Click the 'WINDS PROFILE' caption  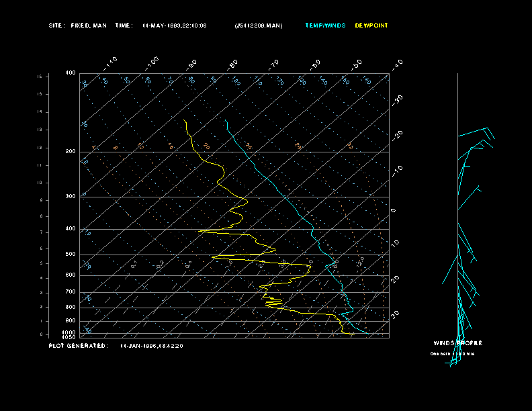point(457,343)
